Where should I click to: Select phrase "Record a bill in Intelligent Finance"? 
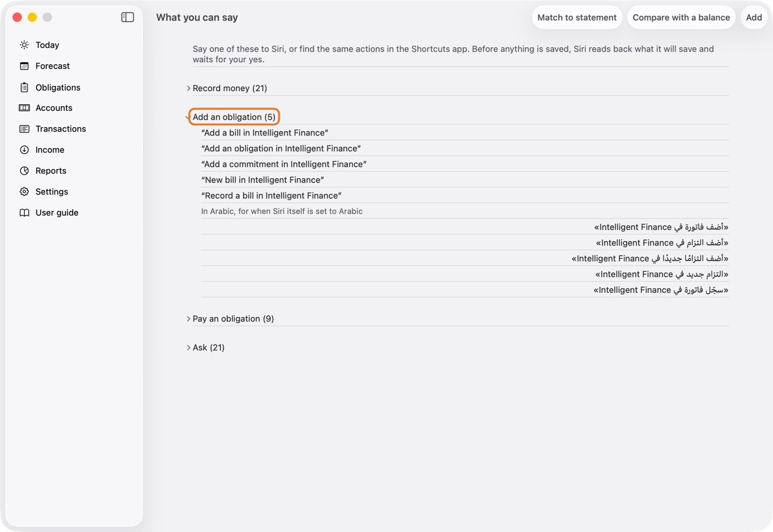(x=272, y=196)
